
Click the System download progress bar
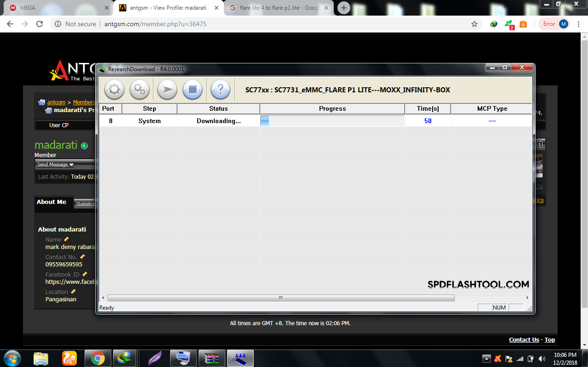[x=332, y=121]
